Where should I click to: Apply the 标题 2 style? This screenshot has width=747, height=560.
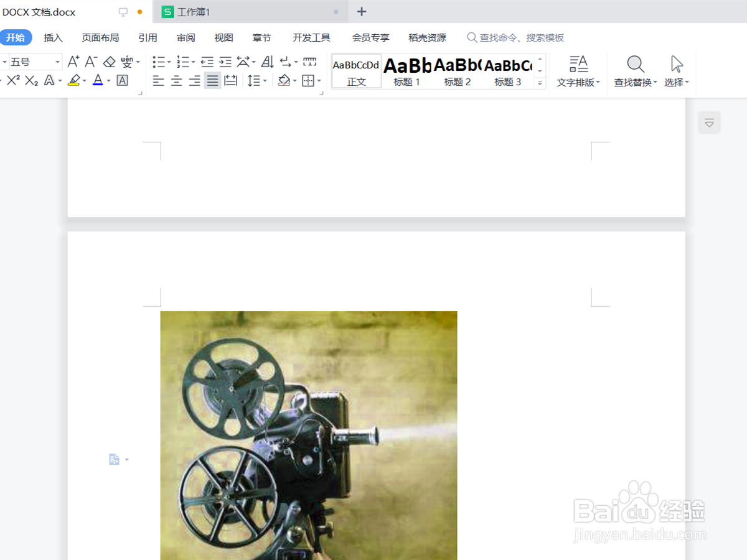[458, 72]
